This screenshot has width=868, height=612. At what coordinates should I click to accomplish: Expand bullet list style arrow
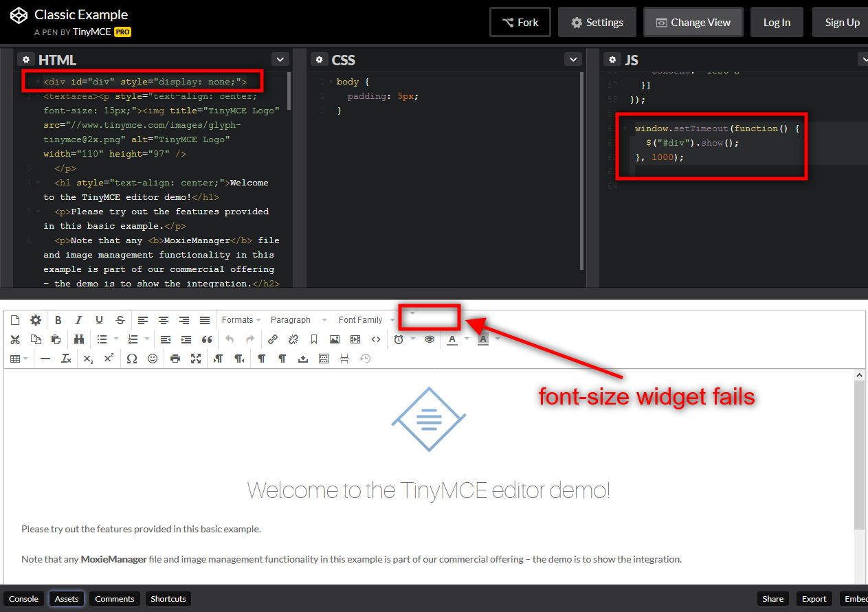pos(116,339)
